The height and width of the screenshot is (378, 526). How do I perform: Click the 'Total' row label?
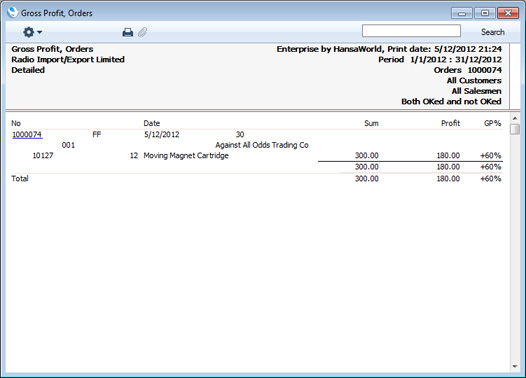(20, 178)
